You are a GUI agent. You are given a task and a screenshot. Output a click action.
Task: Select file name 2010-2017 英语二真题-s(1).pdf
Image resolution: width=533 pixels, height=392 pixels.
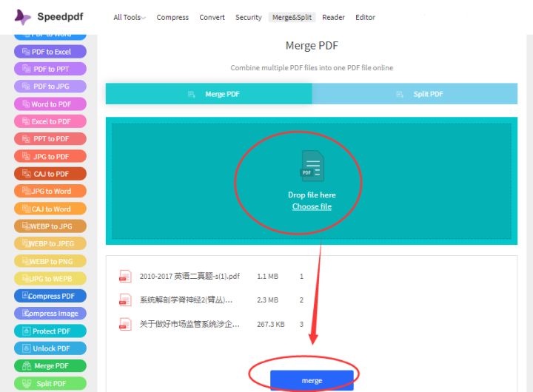[x=190, y=276]
